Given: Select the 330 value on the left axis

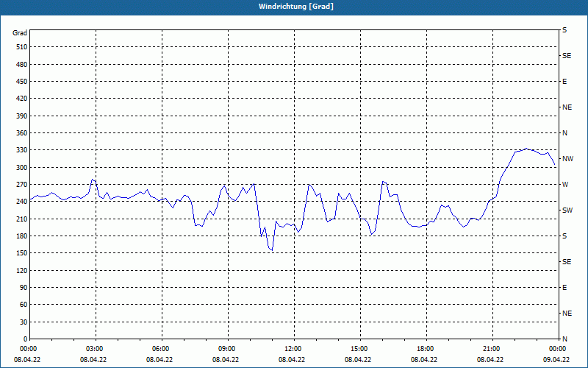Looking at the screenshot, I should tap(22, 150).
